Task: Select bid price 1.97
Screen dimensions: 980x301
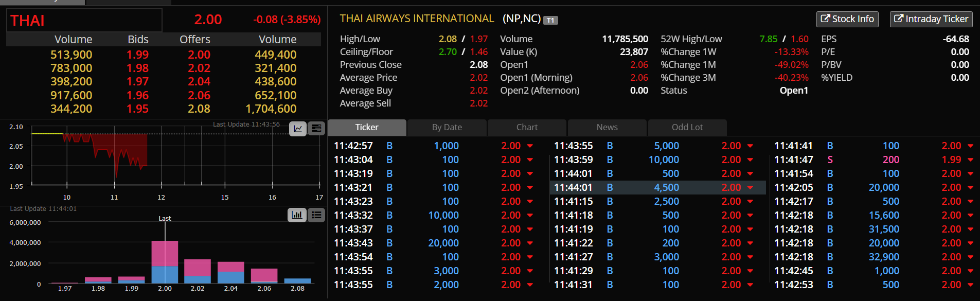Action: tap(137, 81)
